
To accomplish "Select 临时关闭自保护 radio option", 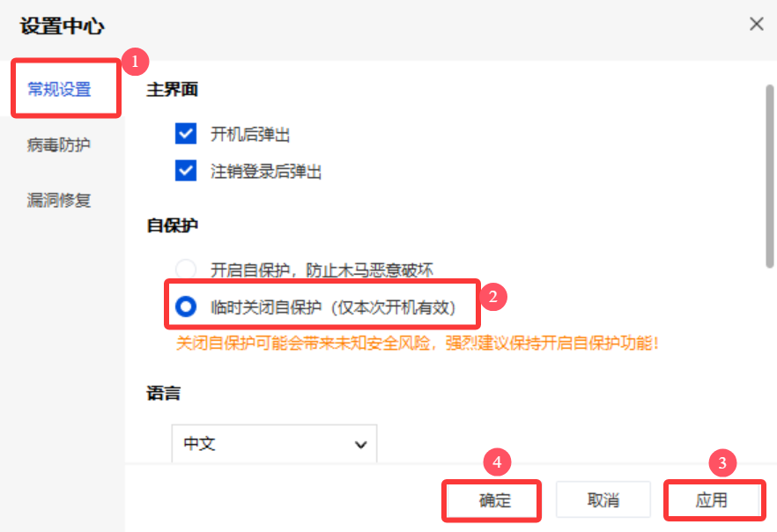I will click(x=186, y=307).
